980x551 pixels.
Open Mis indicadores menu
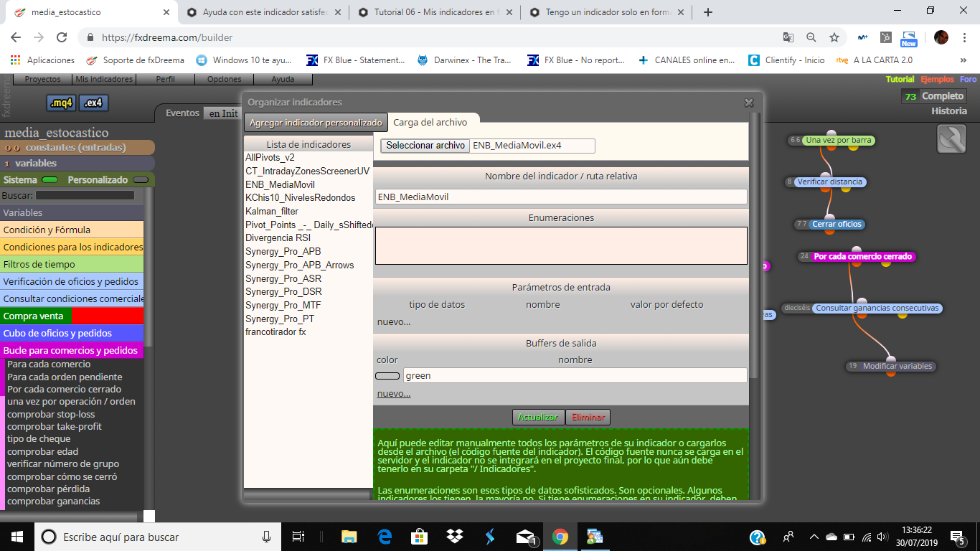click(x=104, y=79)
